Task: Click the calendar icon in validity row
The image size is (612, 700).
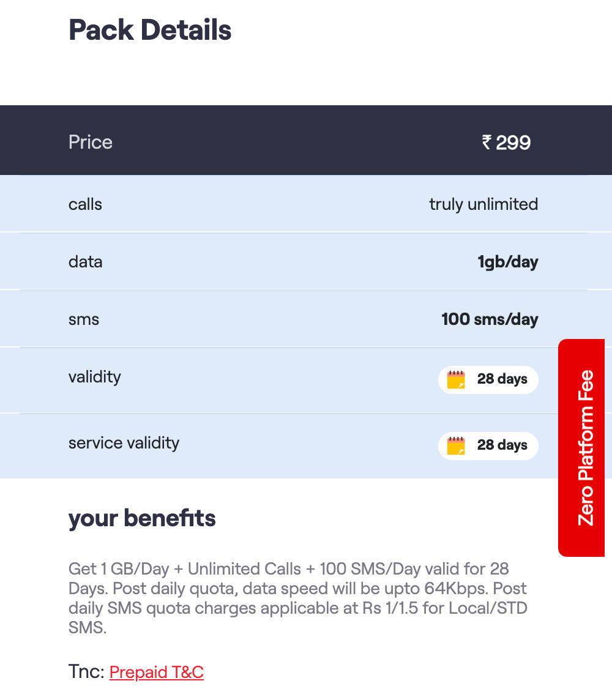Action: pos(456,379)
